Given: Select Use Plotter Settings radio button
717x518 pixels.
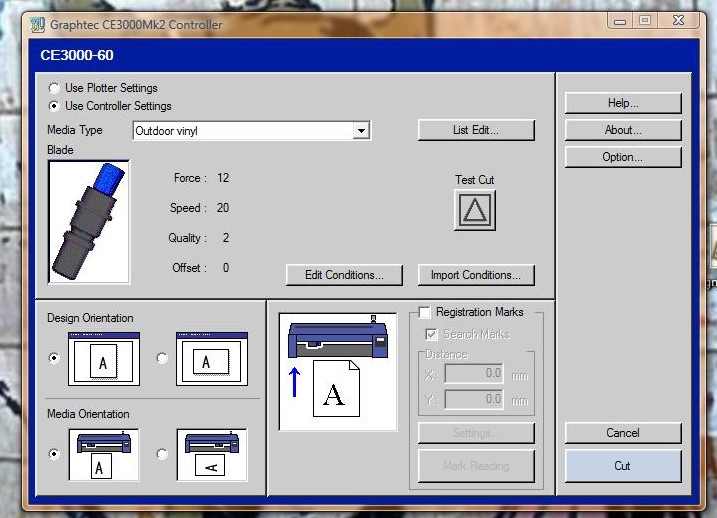Looking at the screenshot, I should (x=54, y=88).
